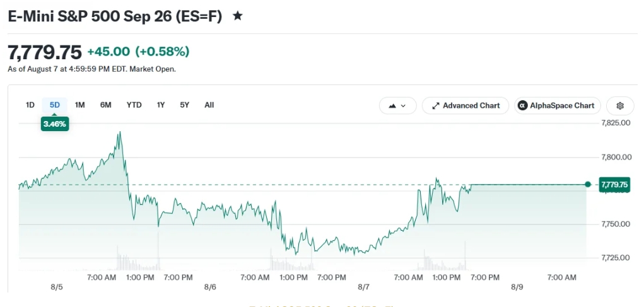Screen dimensions: 644x307
Task: Click the green endpoint dot on chart line
Action: click(x=588, y=184)
